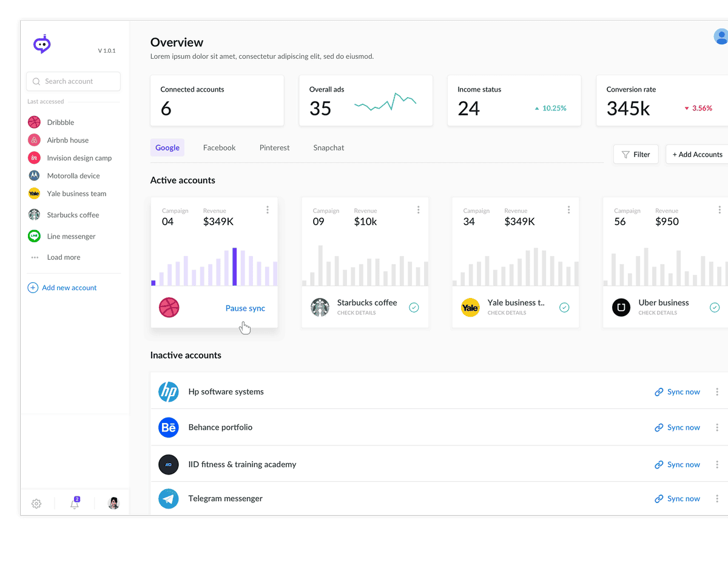This screenshot has width=728, height=568.
Task: Toggle the checkmark on Uber business card
Action: click(715, 307)
